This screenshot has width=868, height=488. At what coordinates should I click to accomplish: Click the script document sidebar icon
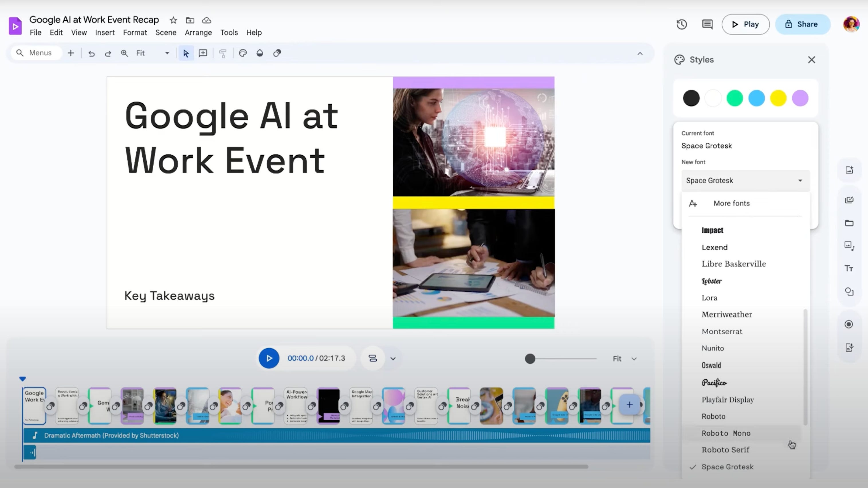pos(849,348)
